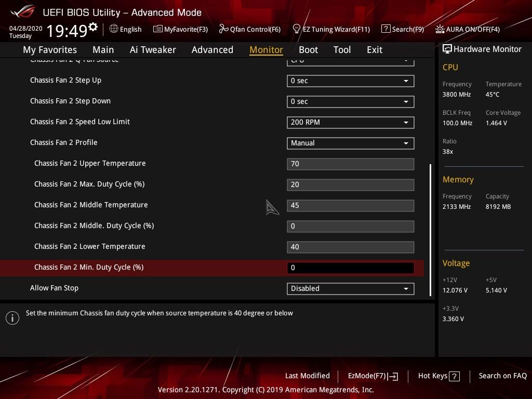Open the Tool tab
Screen dimensions: 532x399
coord(342,50)
